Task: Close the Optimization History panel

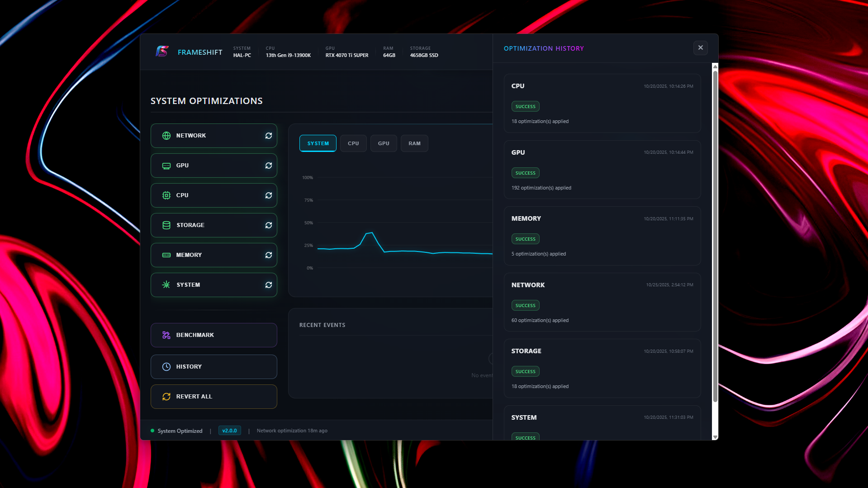Action: tap(700, 47)
